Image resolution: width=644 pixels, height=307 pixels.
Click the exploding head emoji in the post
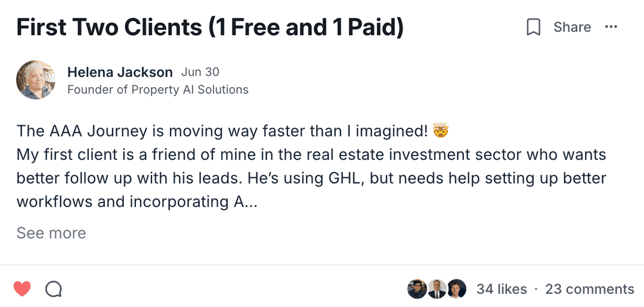441,130
